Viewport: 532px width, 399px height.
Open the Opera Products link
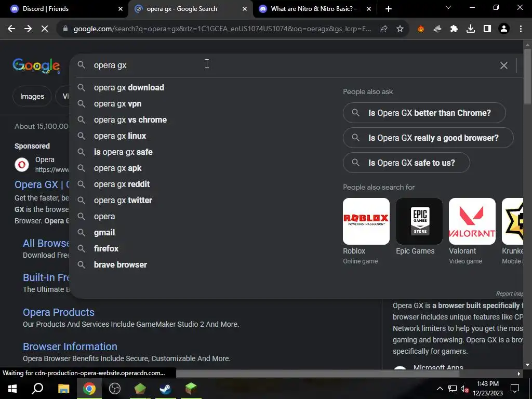pyautogui.click(x=58, y=312)
